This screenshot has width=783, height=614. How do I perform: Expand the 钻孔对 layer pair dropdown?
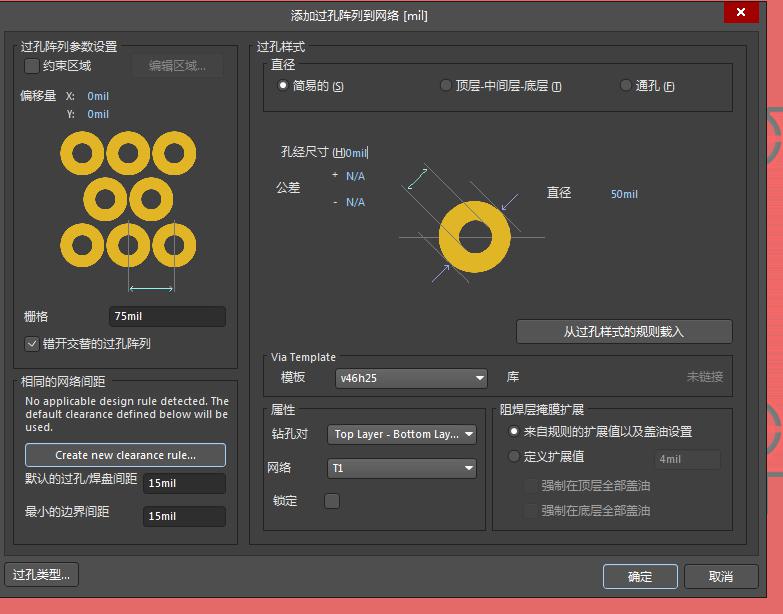402,434
